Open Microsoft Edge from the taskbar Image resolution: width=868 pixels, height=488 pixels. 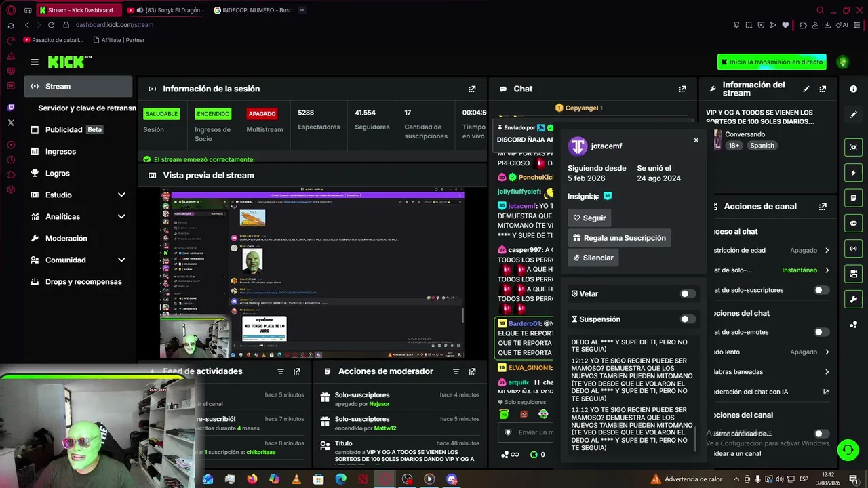340,479
